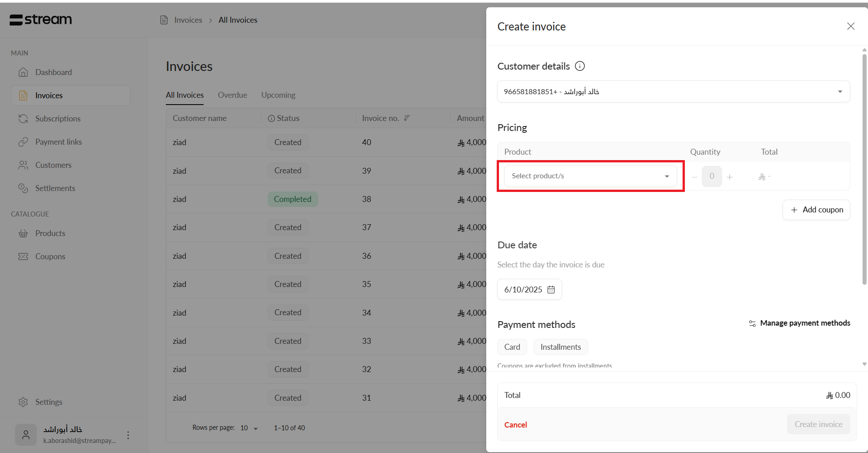Click the Invoice no. sort icon
Screen dimensions: 868x453
[x=407, y=118]
